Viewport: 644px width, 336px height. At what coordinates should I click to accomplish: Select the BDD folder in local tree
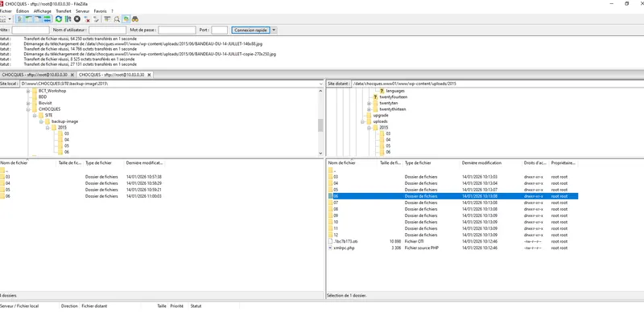click(43, 97)
